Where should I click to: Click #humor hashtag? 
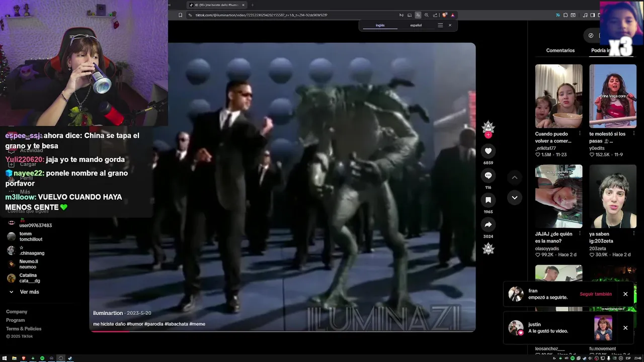(x=135, y=324)
